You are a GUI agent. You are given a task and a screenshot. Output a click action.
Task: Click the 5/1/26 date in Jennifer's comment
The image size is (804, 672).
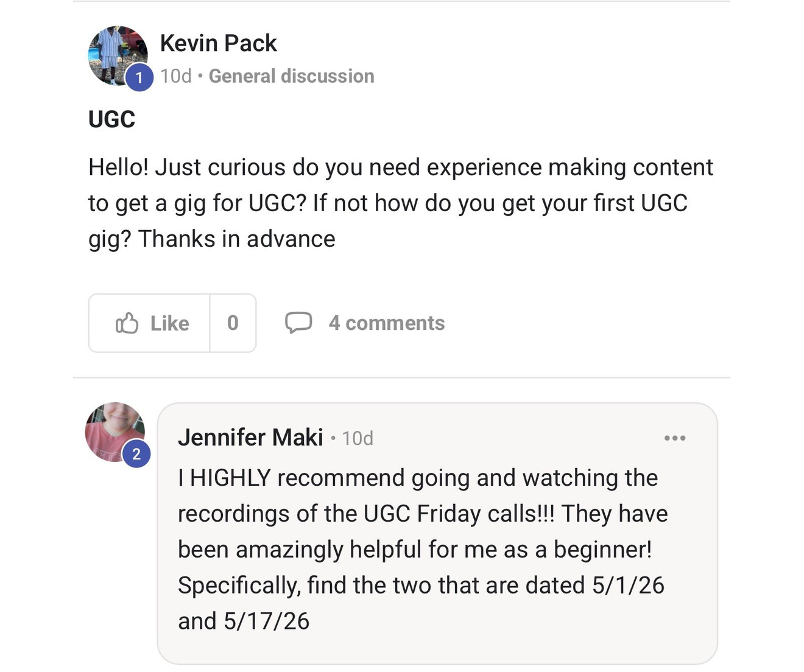tap(628, 586)
